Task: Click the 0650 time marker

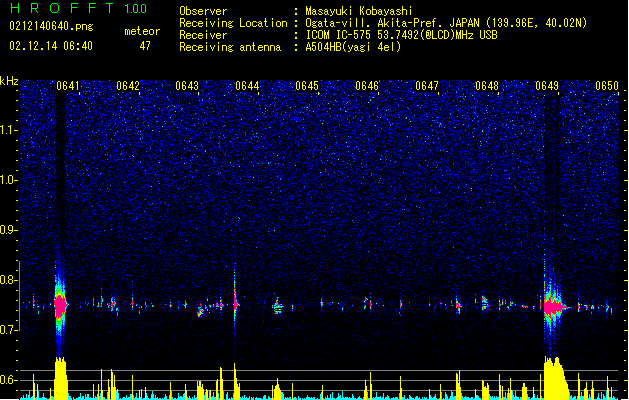Action: tap(607, 86)
